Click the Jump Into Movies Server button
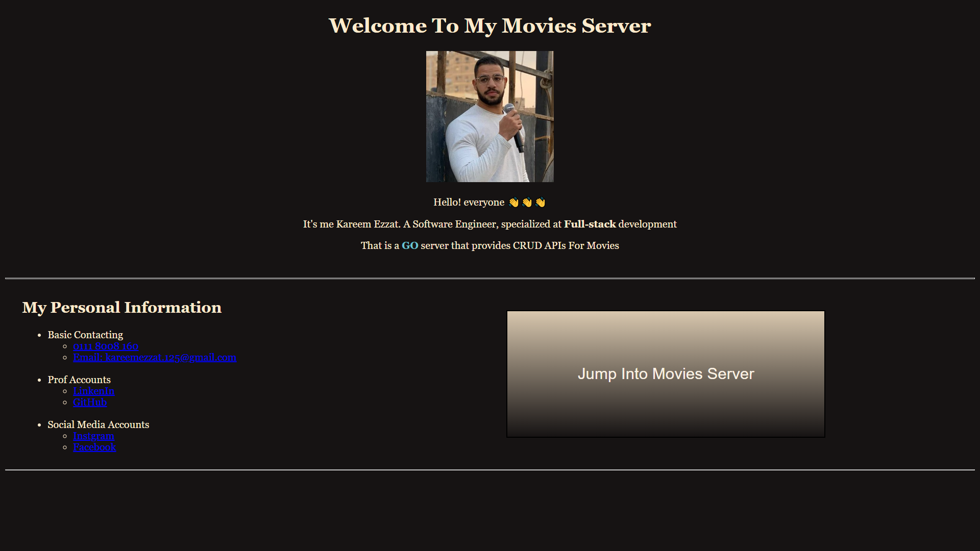Image resolution: width=980 pixels, height=551 pixels. coord(665,373)
